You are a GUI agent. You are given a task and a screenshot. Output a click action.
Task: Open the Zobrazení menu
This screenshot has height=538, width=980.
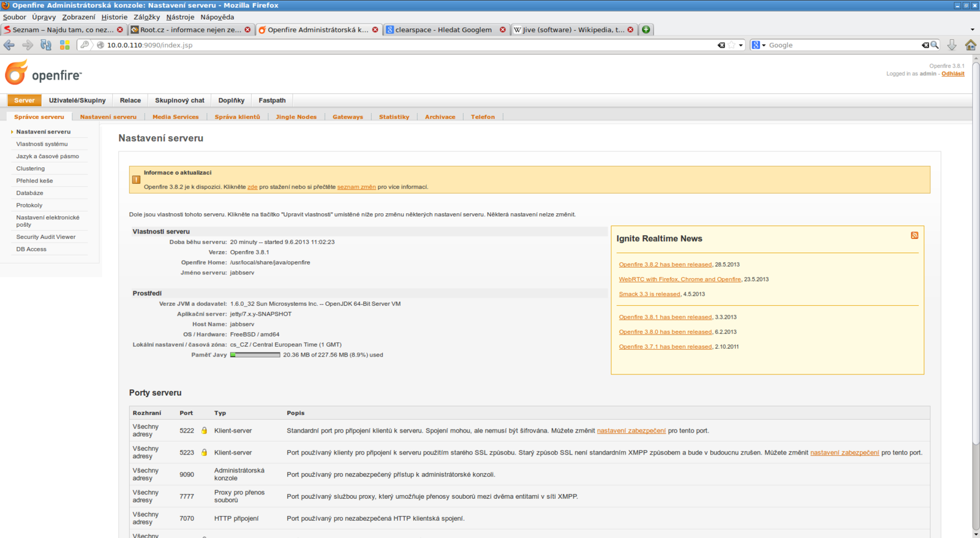pyautogui.click(x=78, y=17)
